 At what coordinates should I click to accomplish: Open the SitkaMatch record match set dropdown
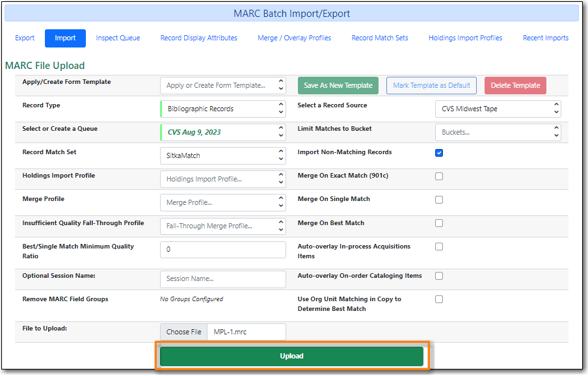(223, 155)
